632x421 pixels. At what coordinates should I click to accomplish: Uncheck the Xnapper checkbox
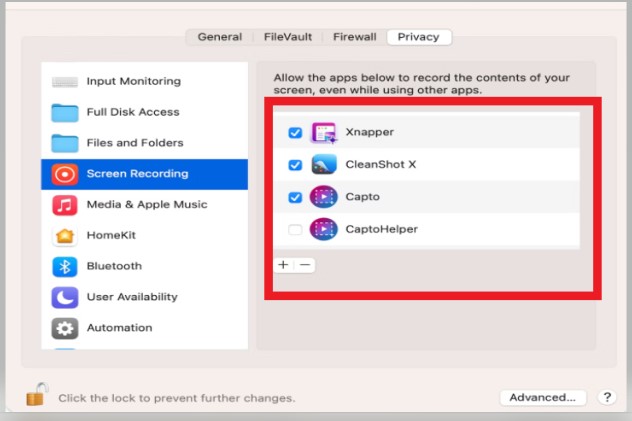pyautogui.click(x=295, y=132)
